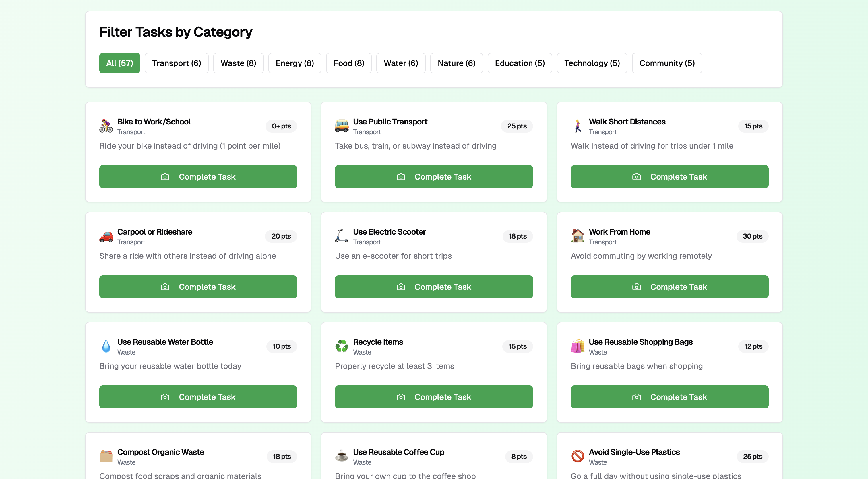Filter by Community (5) category
This screenshot has width=868, height=479.
tap(667, 63)
